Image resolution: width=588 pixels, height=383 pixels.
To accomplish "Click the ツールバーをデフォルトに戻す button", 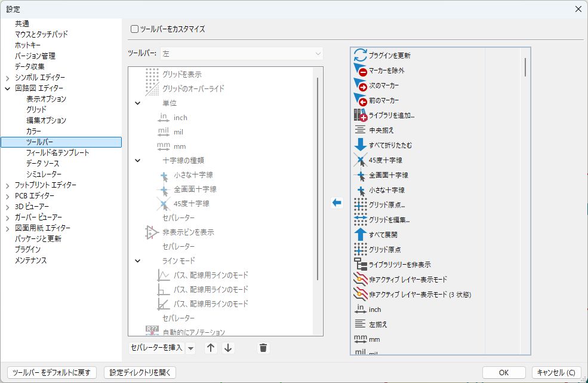I will (x=50, y=372).
